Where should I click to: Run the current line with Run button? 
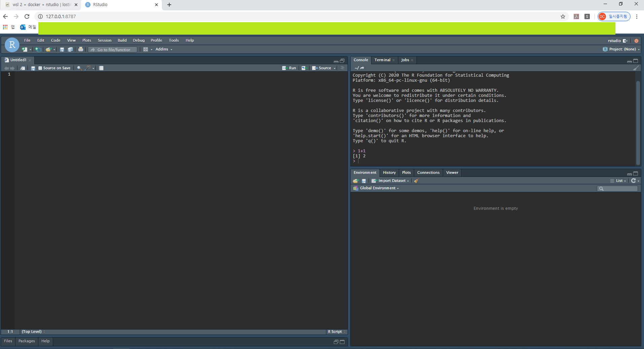[289, 68]
